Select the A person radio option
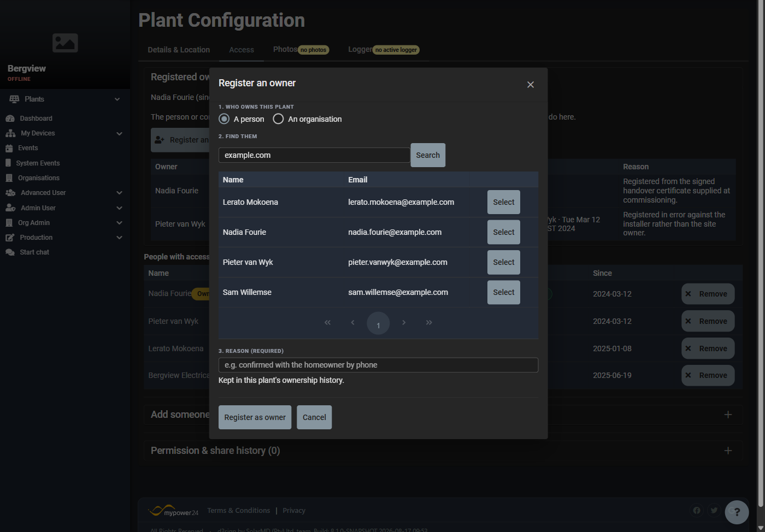Viewport: 765px width, 532px height. coord(224,119)
